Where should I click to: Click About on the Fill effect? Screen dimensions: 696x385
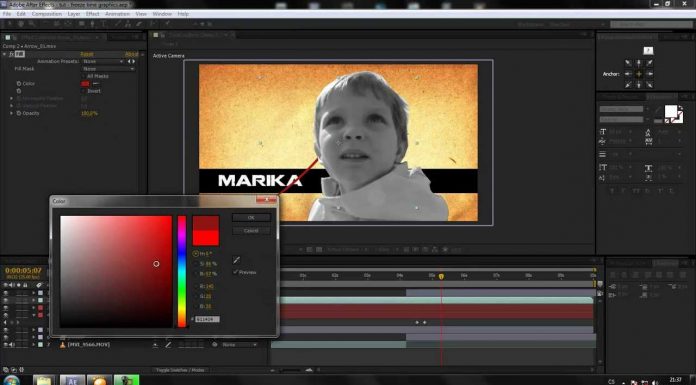click(x=131, y=54)
